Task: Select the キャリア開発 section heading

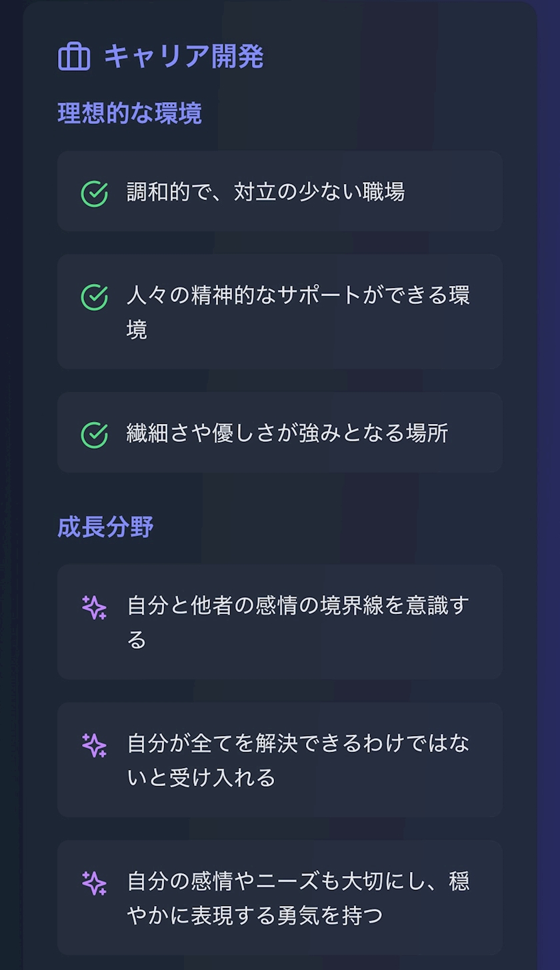Action: (183, 57)
